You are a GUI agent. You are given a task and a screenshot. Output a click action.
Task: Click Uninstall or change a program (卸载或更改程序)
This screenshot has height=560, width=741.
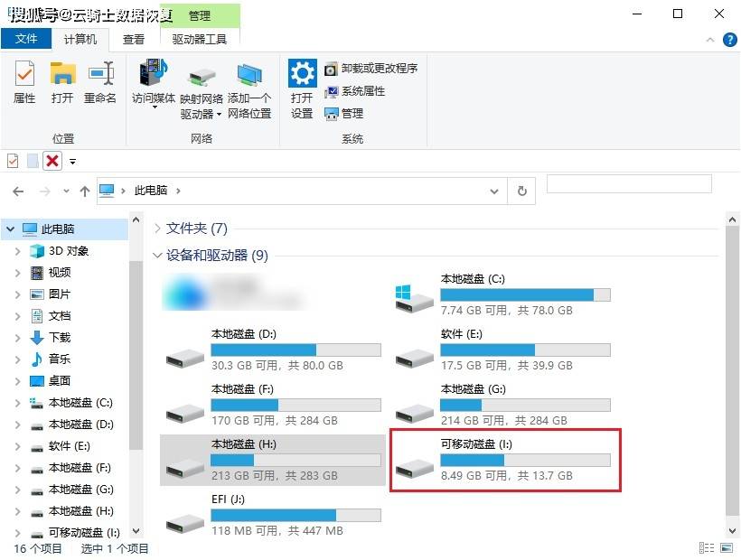click(371, 69)
